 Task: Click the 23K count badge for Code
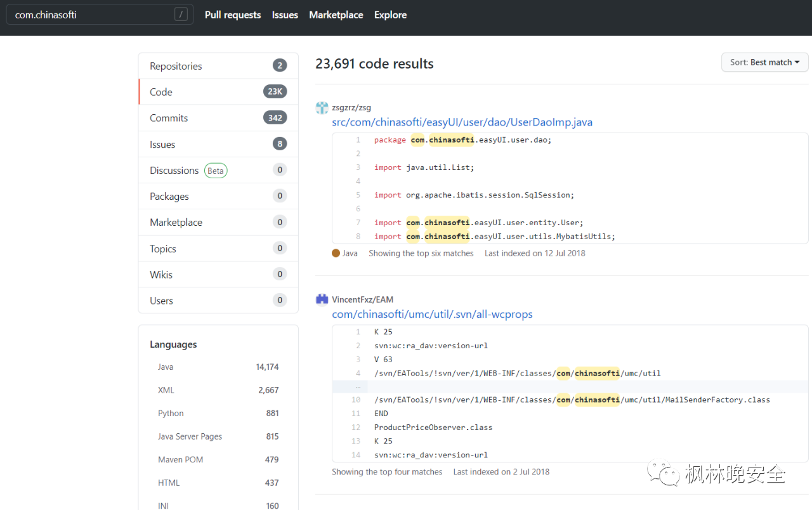[x=275, y=91]
